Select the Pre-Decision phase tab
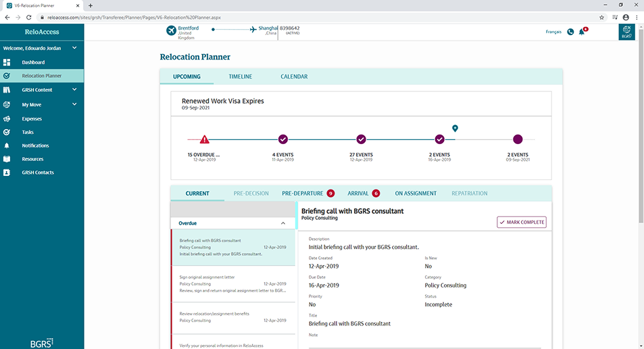644x349 pixels. pyautogui.click(x=251, y=193)
